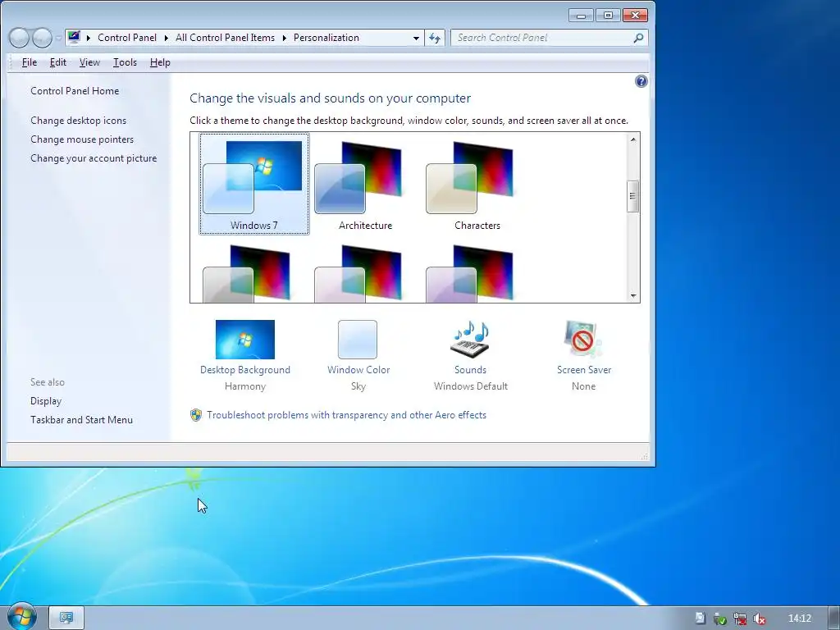The width and height of the screenshot is (840, 630).
Task: Click the safely remove hardware tray icon
Action: pos(720,619)
